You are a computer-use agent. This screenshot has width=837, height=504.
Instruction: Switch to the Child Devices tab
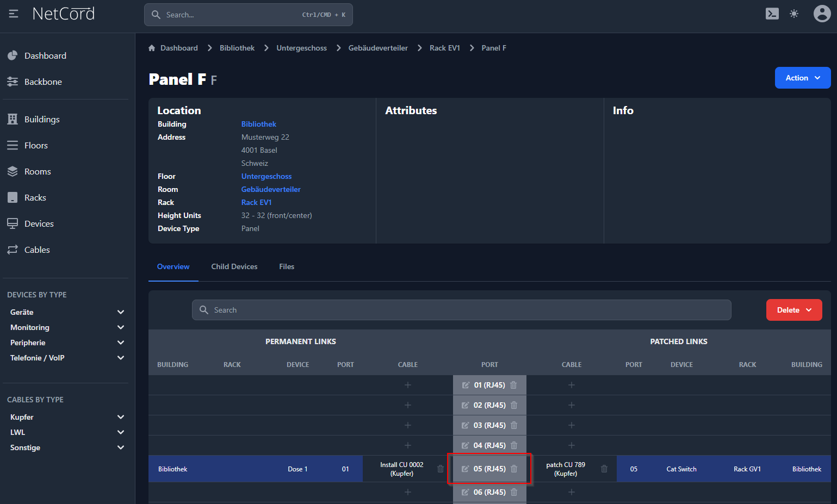pos(234,266)
